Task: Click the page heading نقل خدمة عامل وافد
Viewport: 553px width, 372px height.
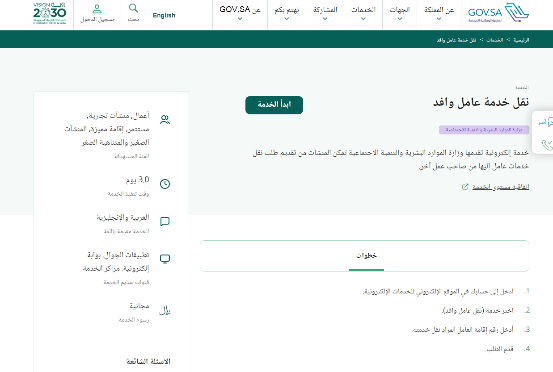Action: pyautogui.click(x=481, y=102)
